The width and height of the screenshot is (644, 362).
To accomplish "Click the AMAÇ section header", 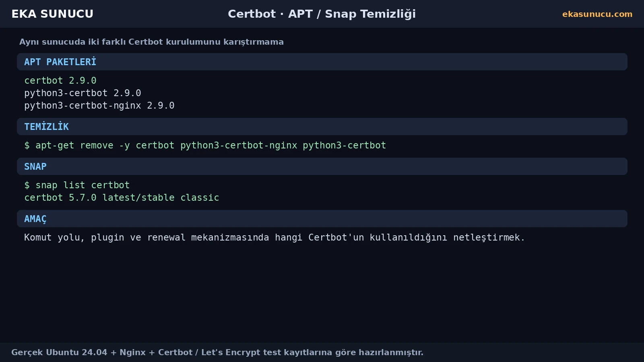I will [322, 219].
